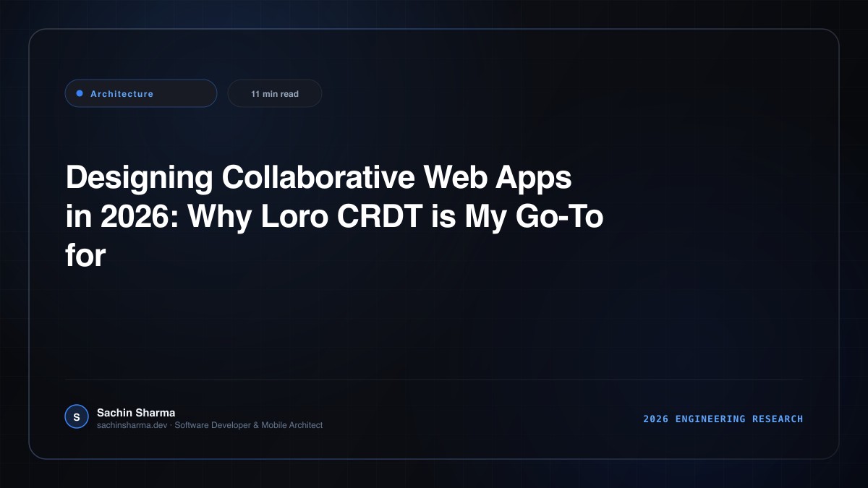Select the 11 min read pill

(275, 93)
